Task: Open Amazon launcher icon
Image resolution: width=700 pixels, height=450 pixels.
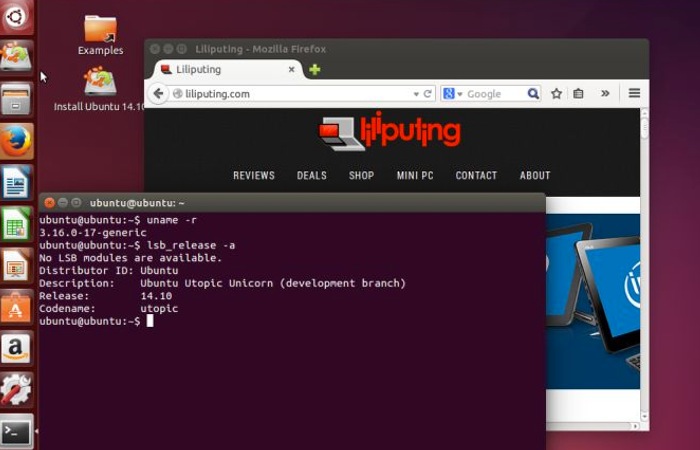Action: point(17,349)
